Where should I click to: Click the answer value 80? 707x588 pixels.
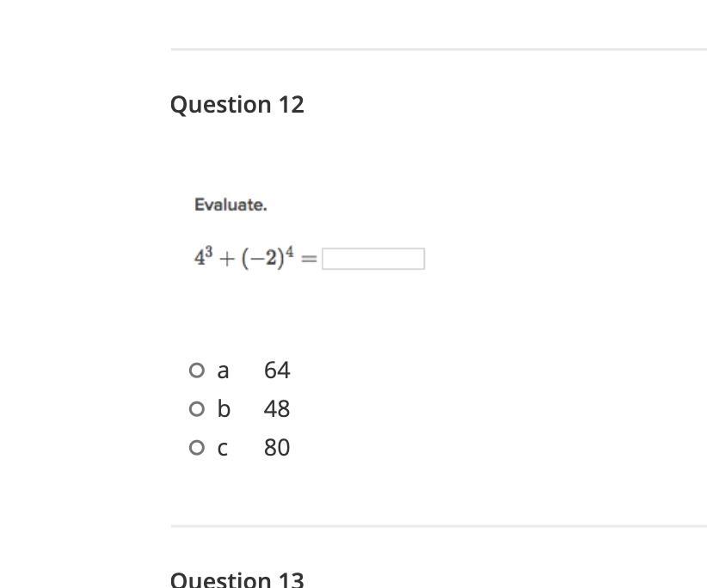point(277,447)
